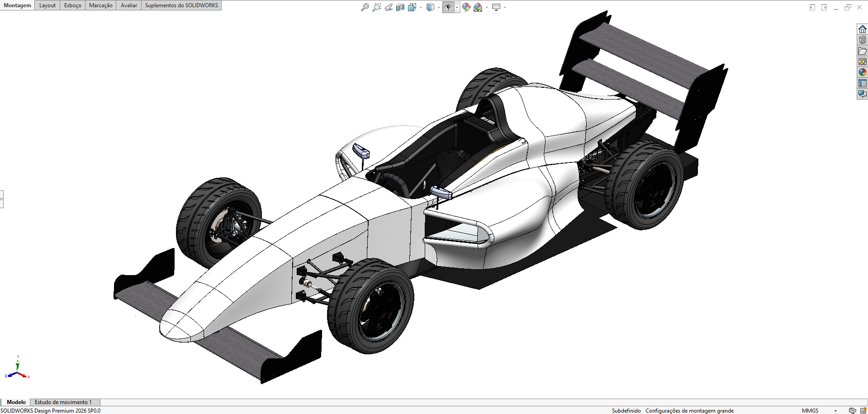
Task: Open the status bar notifications icon
Action: pos(863,410)
